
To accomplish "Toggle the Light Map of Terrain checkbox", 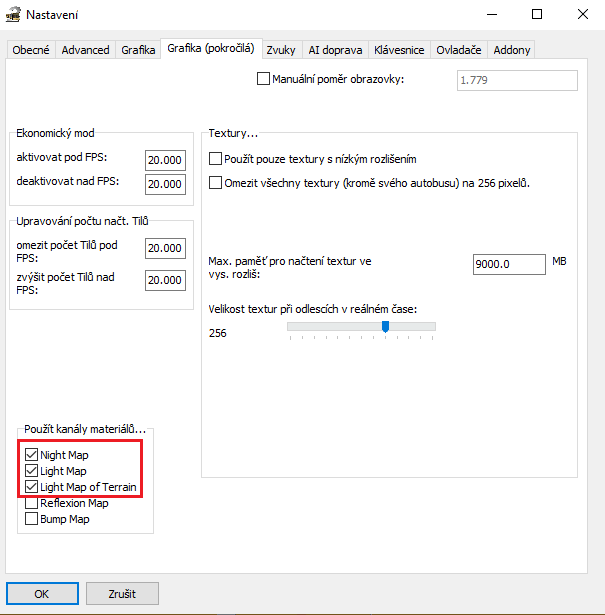I will pyautogui.click(x=32, y=487).
